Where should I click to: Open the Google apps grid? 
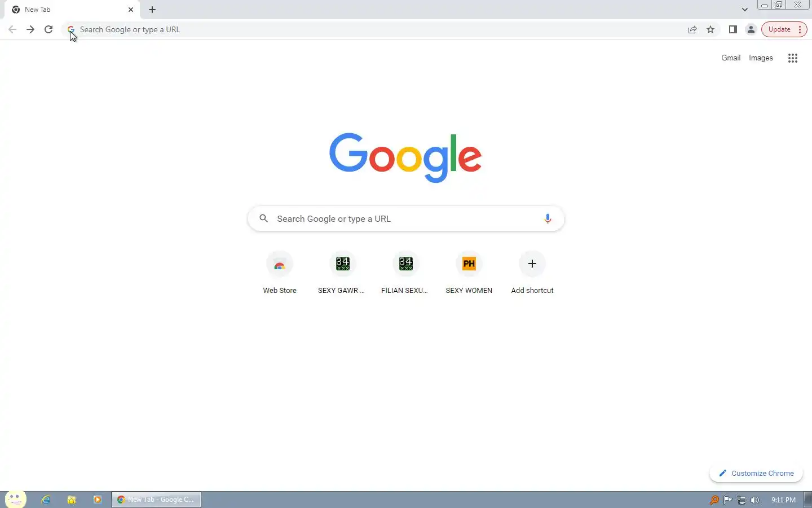tap(793, 58)
